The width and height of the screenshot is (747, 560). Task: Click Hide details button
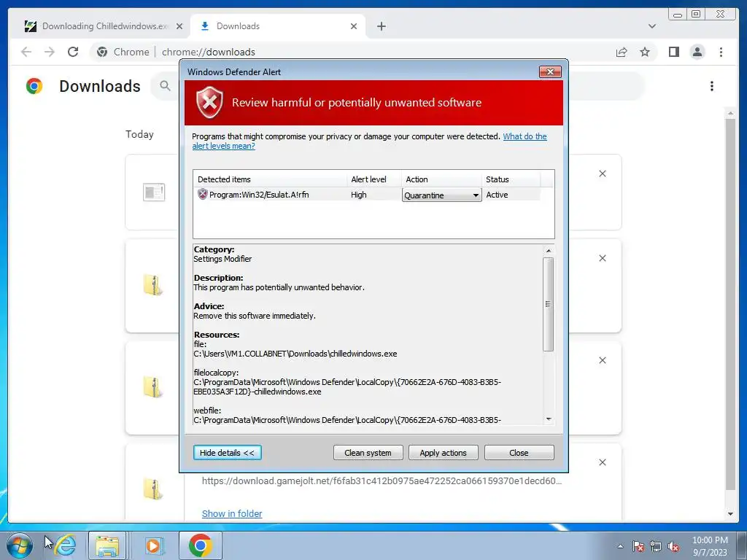(x=228, y=453)
